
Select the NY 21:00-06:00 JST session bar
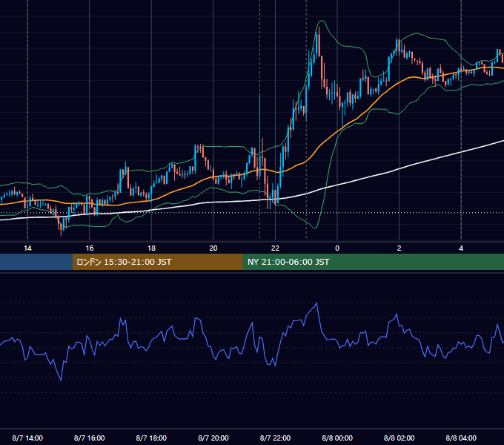[x=373, y=262]
